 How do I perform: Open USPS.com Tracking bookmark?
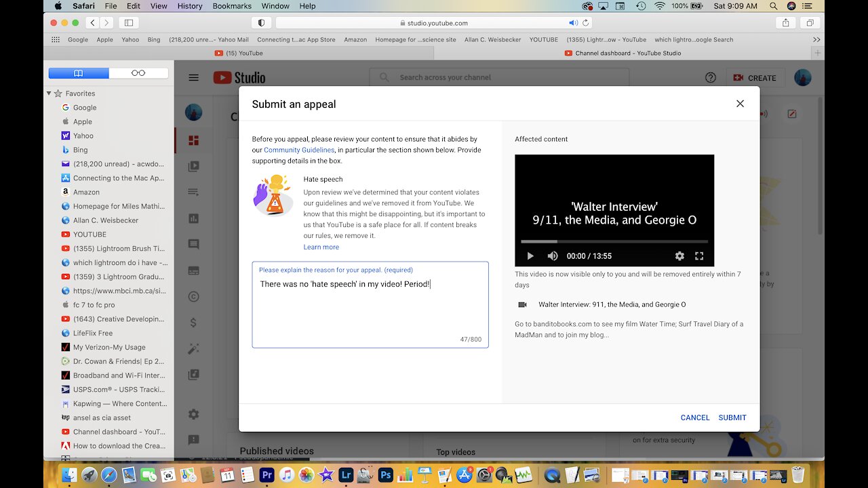(113, 389)
